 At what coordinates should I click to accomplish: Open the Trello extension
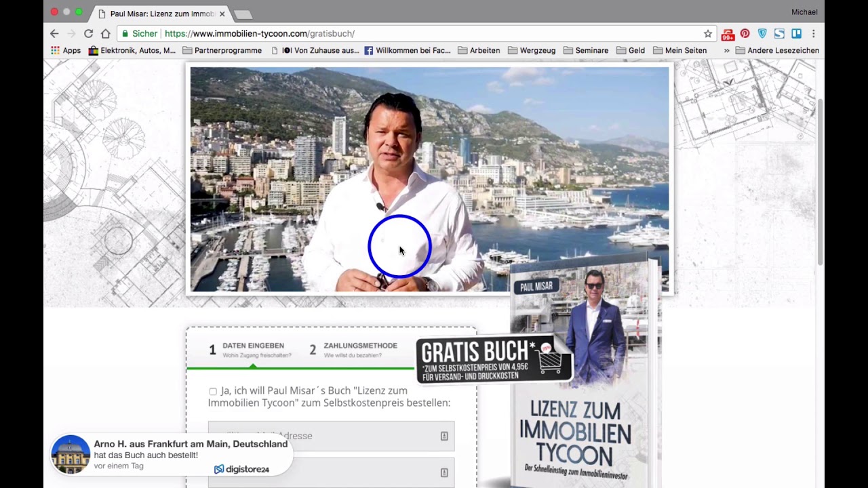tap(796, 33)
